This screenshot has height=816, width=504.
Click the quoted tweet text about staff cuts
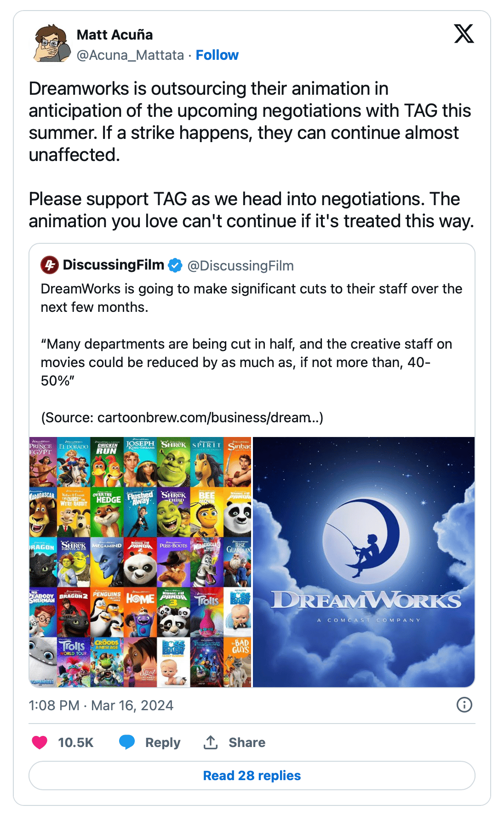pos(252,353)
